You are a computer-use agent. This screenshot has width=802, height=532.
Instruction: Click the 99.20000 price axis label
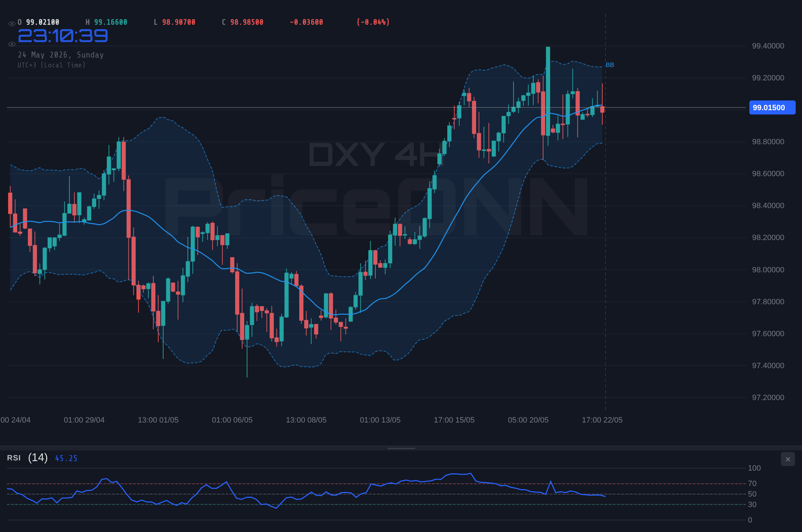point(768,78)
